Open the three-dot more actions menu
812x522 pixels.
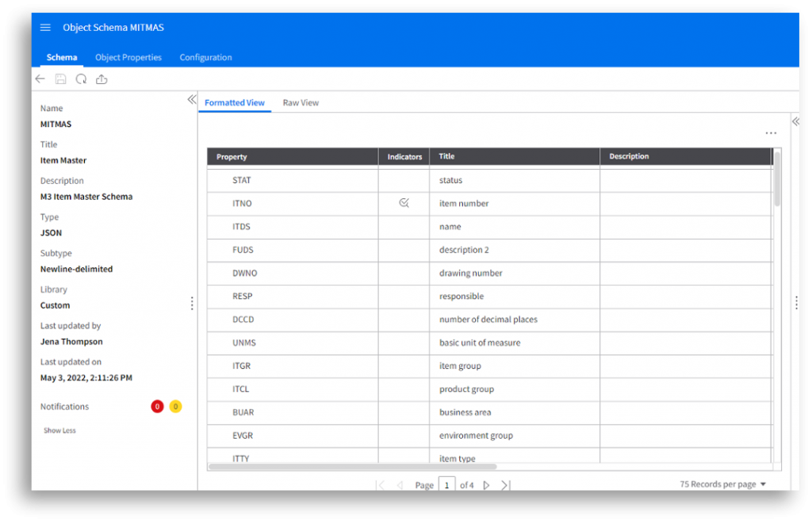tap(771, 133)
